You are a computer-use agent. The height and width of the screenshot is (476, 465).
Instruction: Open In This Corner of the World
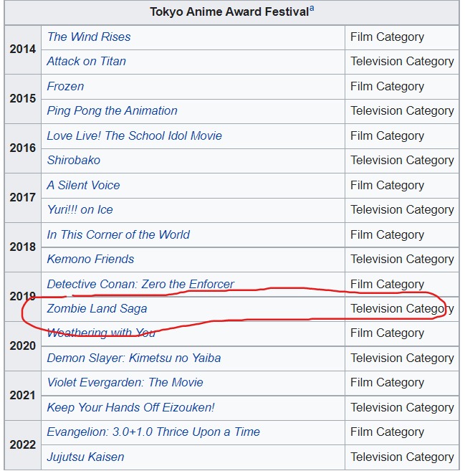pos(118,234)
